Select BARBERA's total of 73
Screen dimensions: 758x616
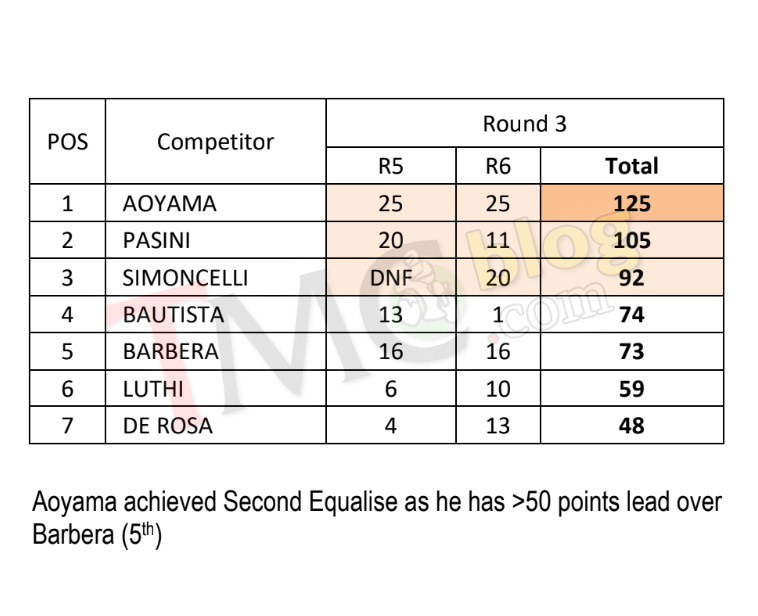(632, 352)
